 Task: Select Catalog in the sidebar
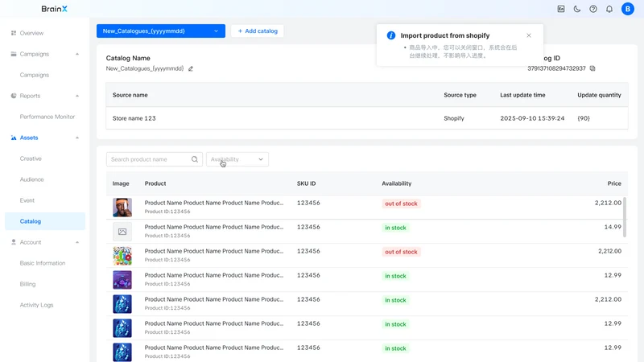45,221
